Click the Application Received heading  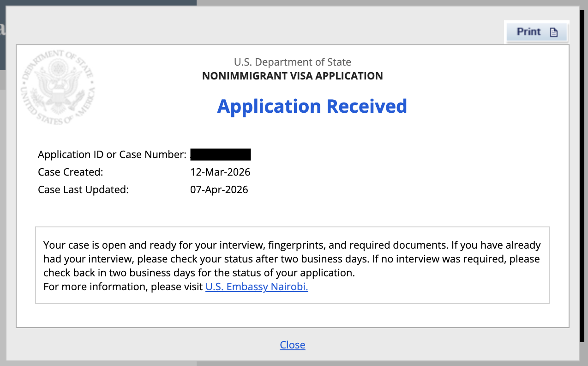(312, 106)
